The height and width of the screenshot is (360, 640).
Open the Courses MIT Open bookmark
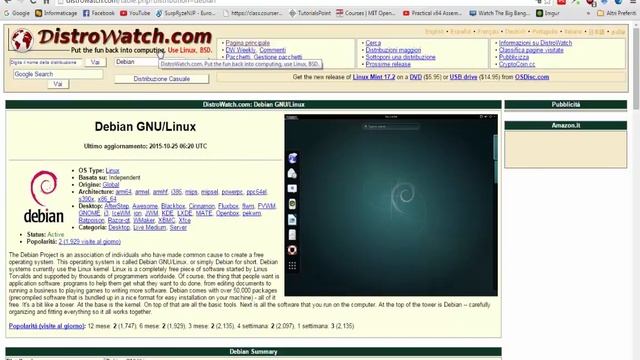(x=366, y=13)
